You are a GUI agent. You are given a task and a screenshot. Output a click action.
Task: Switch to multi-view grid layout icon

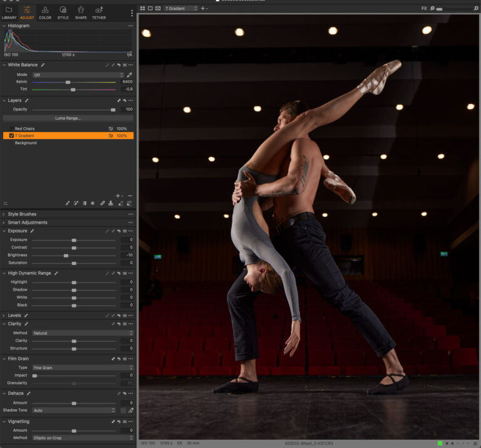[142, 8]
